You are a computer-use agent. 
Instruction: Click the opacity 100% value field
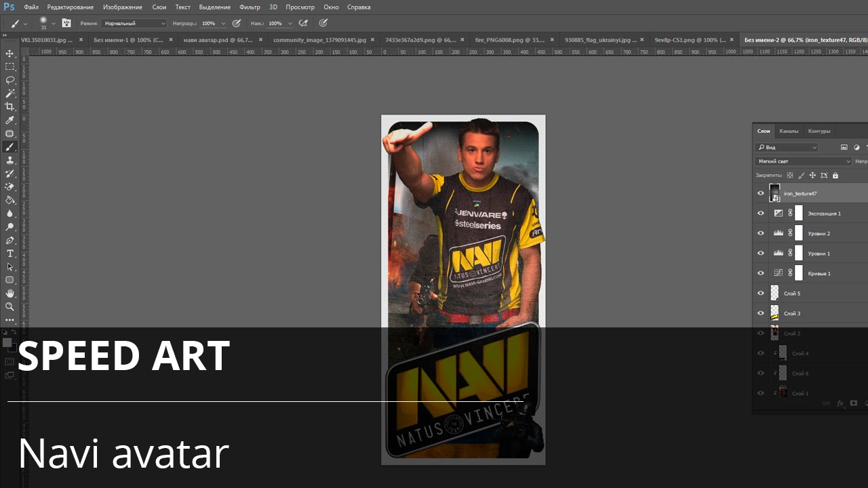[x=209, y=23]
